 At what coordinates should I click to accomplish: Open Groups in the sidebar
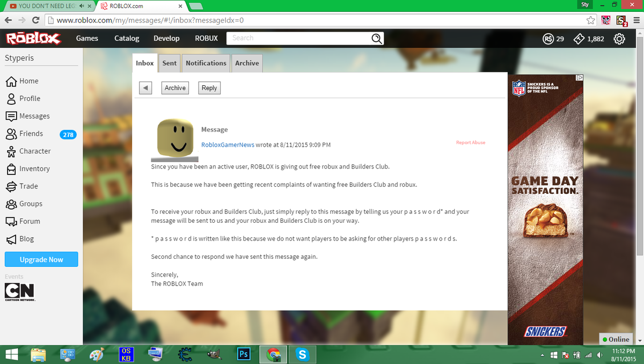click(24, 204)
